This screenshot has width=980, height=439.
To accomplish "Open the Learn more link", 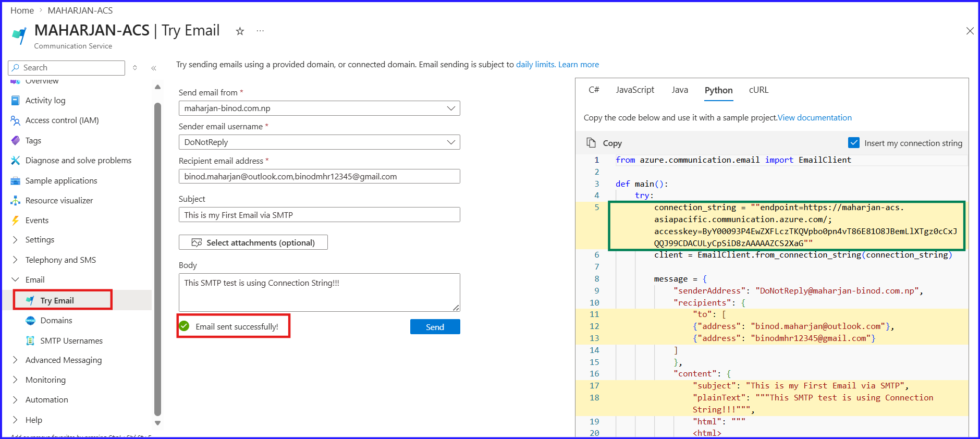I will tap(579, 65).
